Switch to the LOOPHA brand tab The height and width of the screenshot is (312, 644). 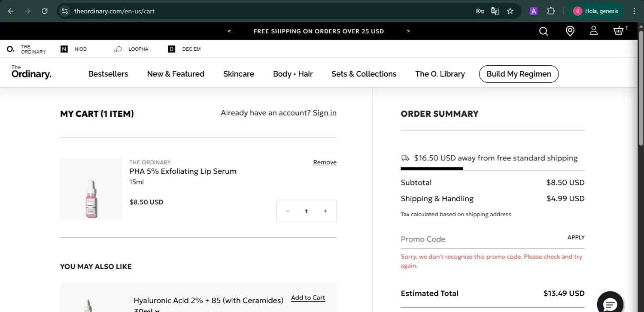coord(131,49)
